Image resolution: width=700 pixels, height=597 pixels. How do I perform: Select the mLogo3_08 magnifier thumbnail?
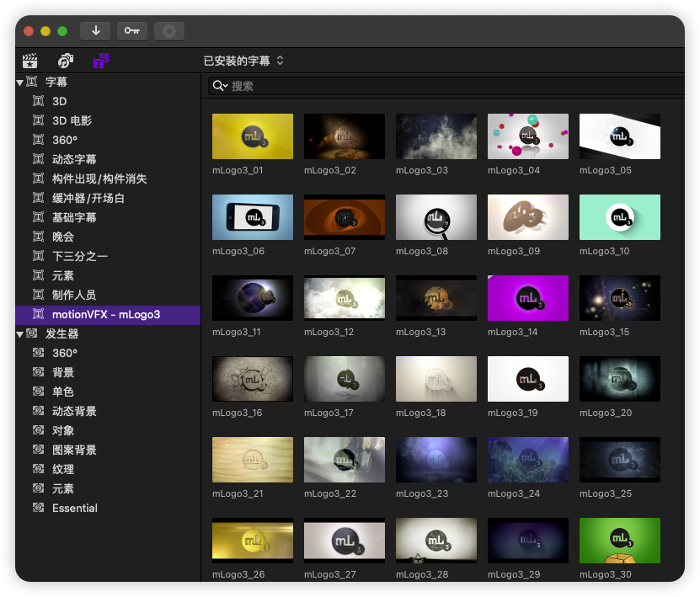(x=436, y=217)
